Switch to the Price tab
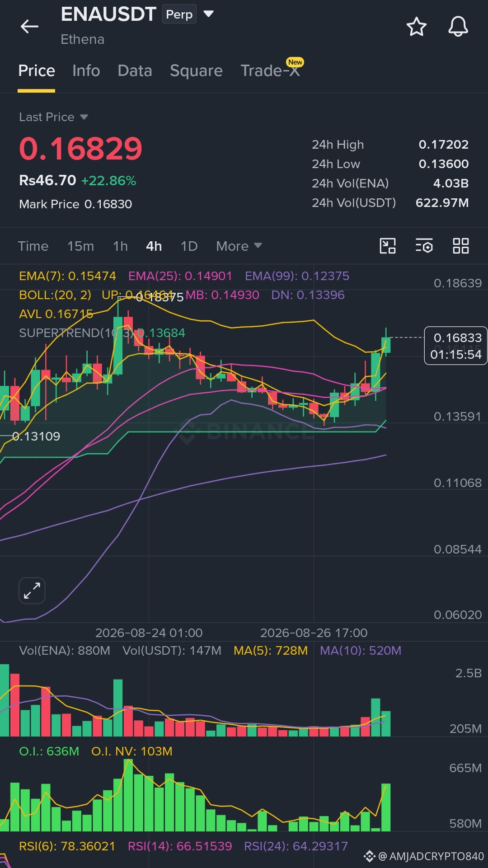The width and height of the screenshot is (488, 868). pyautogui.click(x=37, y=71)
